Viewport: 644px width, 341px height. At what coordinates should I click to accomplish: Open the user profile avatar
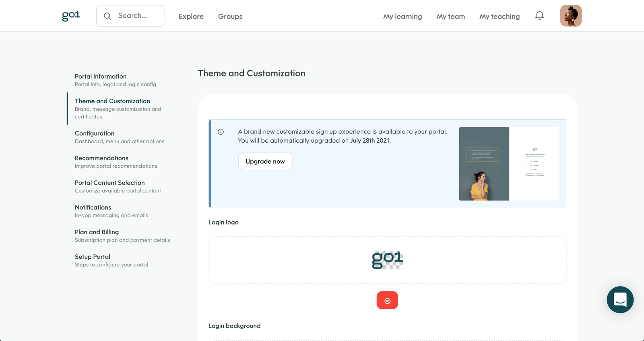571,16
